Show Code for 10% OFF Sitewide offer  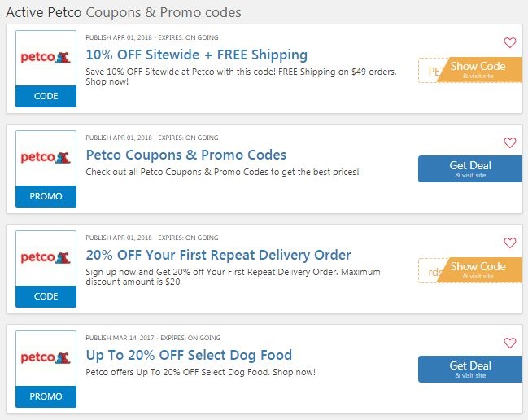coord(478,70)
